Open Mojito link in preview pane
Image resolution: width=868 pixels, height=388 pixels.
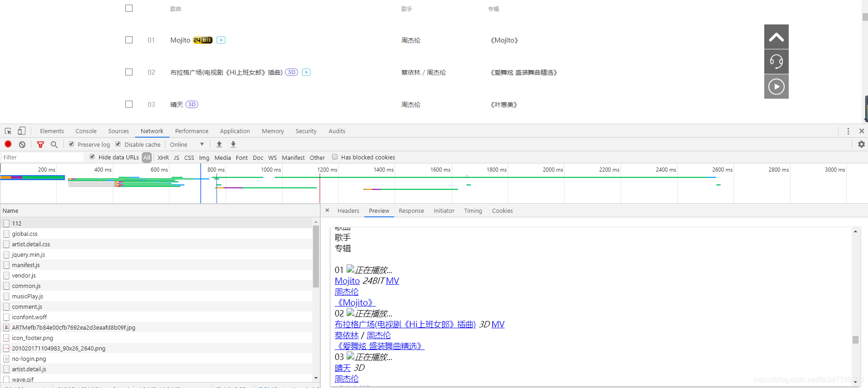tap(347, 281)
